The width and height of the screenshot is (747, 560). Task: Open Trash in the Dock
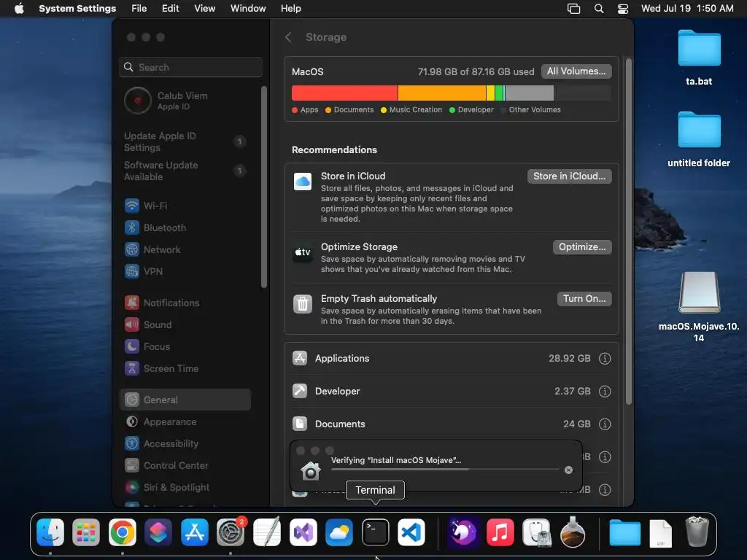[x=697, y=532]
